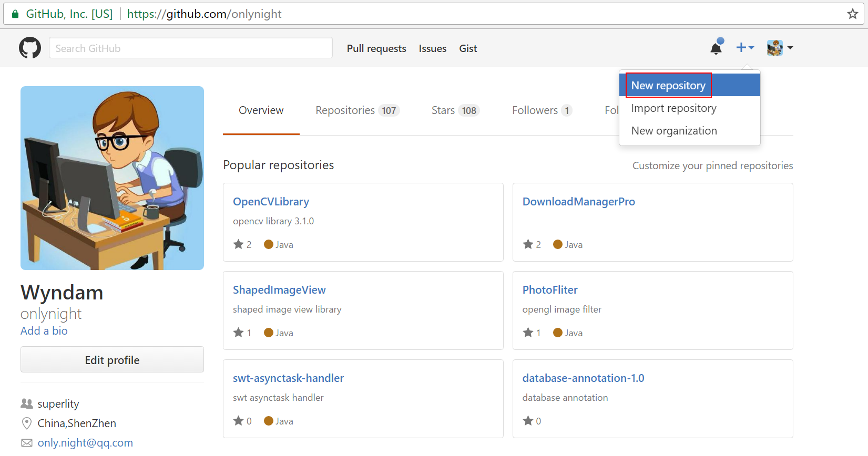The width and height of the screenshot is (868, 456).
Task: Click the only.night@qq.com email link
Action: pos(85,443)
